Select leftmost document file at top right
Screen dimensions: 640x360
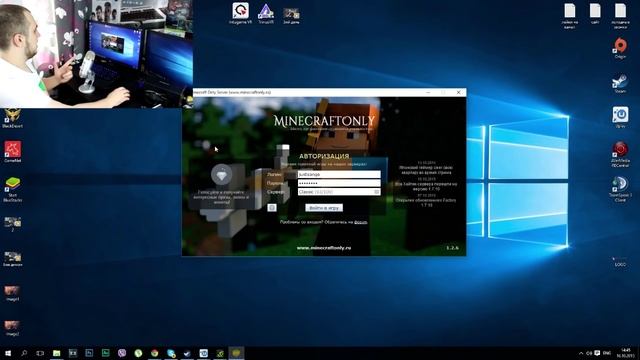pyautogui.click(x=570, y=16)
